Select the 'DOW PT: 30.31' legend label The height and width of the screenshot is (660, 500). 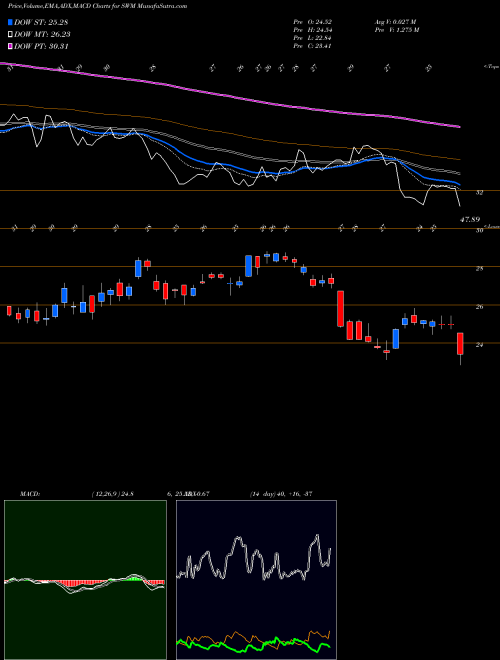point(41,46)
